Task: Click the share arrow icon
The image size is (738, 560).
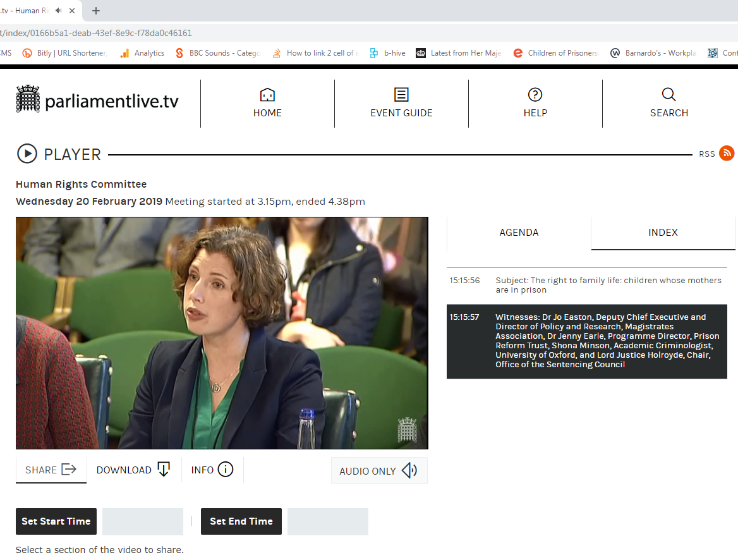Action: 69,469
